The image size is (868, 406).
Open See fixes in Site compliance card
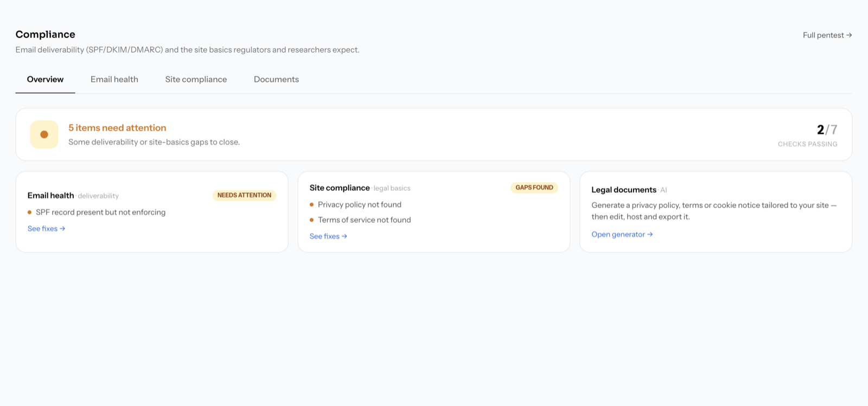click(328, 236)
